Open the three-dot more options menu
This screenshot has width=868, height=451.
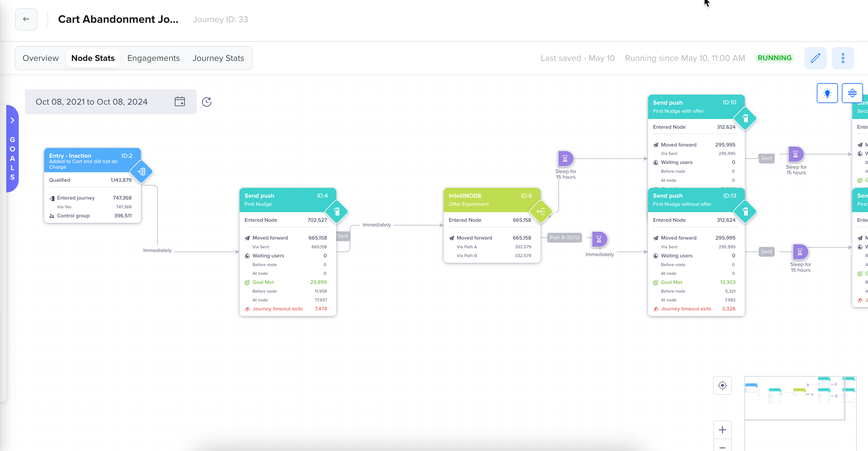843,58
